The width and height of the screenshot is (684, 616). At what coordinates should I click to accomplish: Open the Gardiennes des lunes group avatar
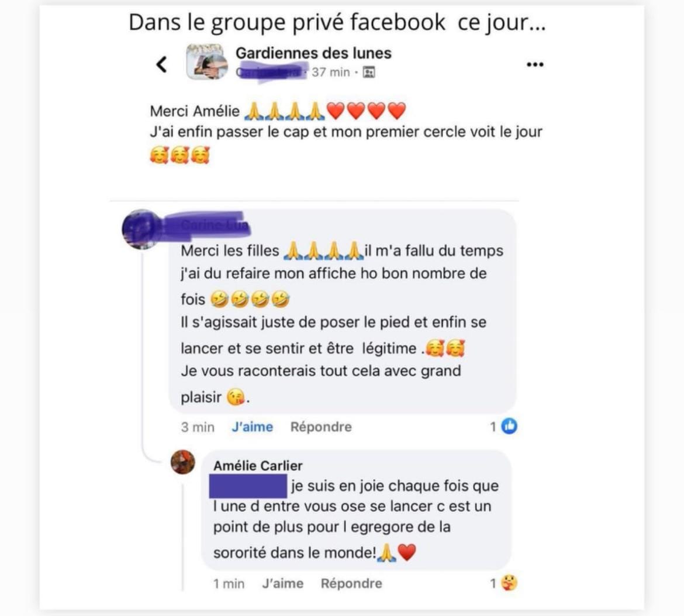(206, 62)
